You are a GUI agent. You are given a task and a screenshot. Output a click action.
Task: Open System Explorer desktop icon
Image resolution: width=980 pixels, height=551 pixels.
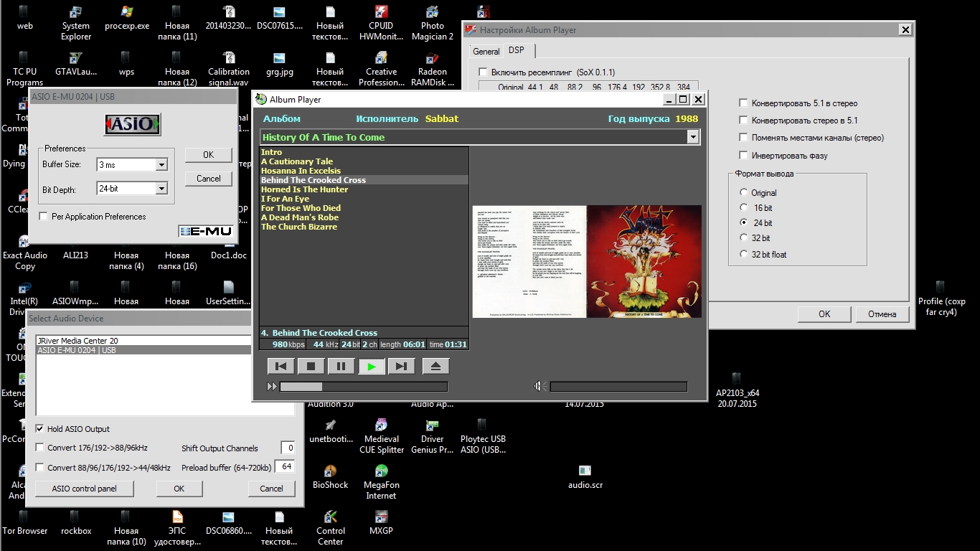tap(76, 23)
